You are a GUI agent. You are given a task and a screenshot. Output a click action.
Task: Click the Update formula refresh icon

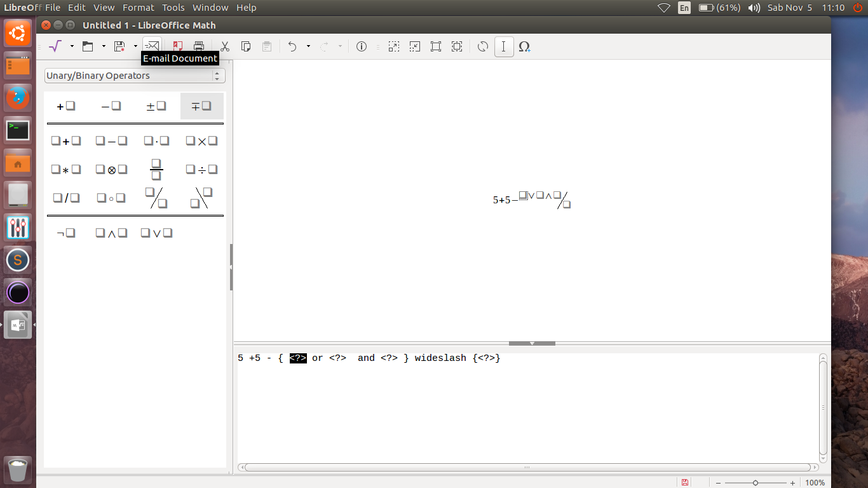coord(483,46)
